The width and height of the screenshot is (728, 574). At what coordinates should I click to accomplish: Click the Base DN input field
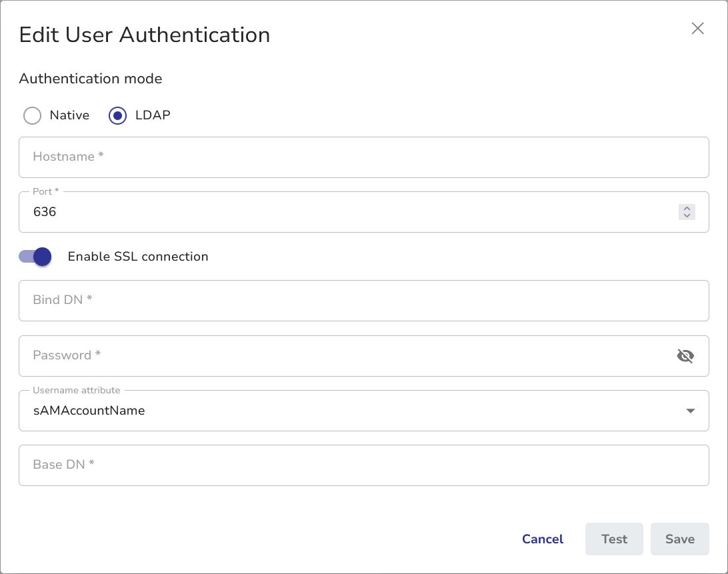point(363,465)
